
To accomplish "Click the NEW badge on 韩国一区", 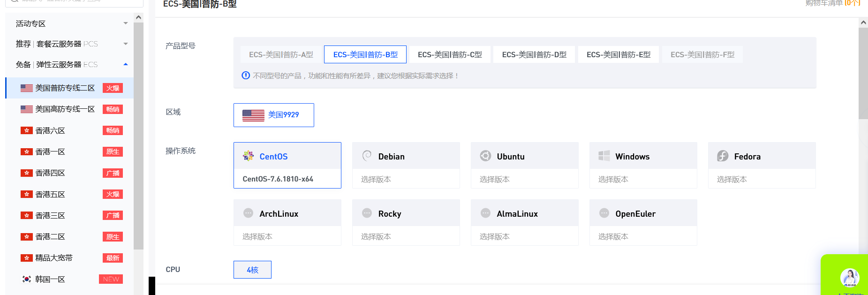I will [x=111, y=279].
